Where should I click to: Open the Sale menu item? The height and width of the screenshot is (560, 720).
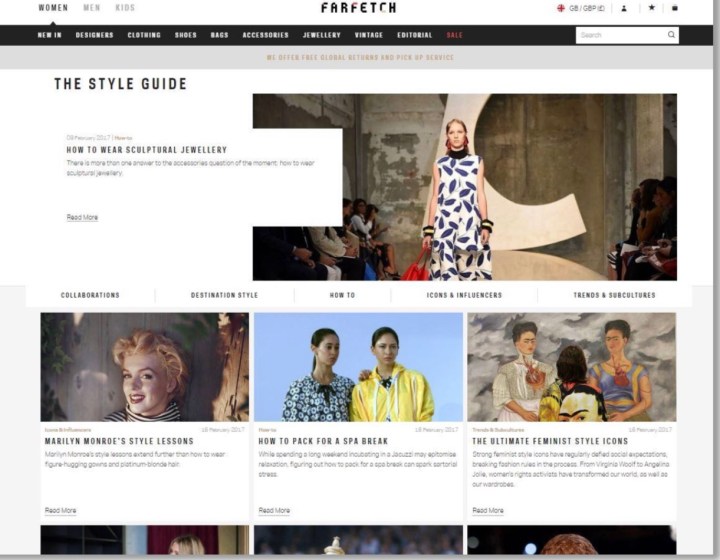click(455, 35)
